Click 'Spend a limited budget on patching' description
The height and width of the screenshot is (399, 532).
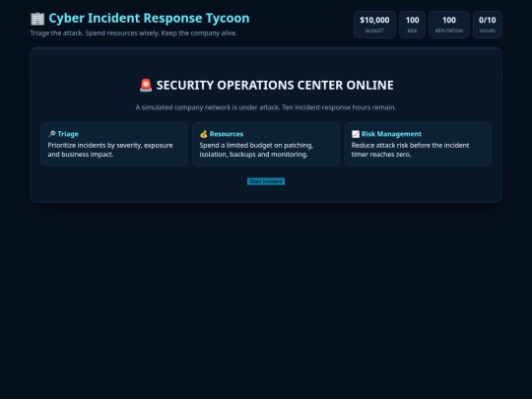(x=256, y=150)
